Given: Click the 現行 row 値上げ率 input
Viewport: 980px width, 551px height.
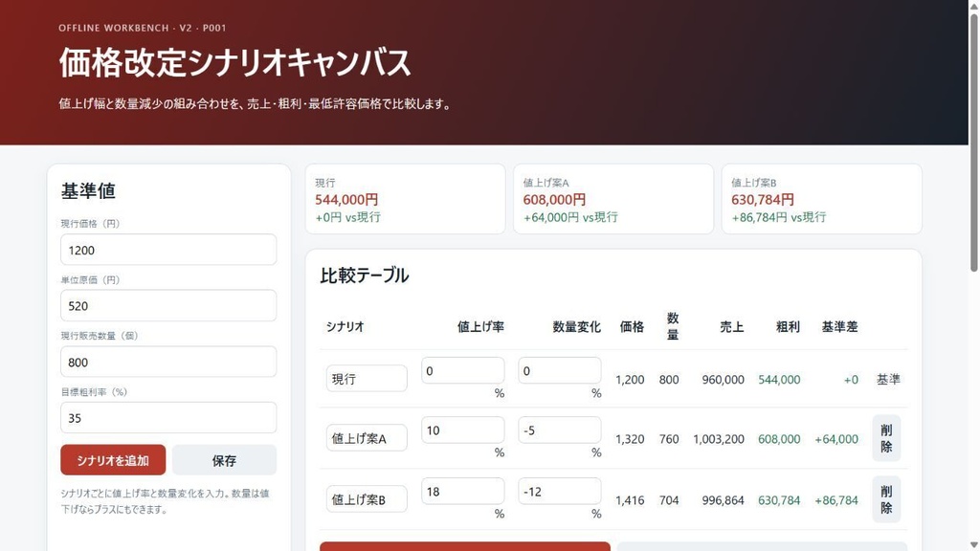Looking at the screenshot, I should (462, 370).
